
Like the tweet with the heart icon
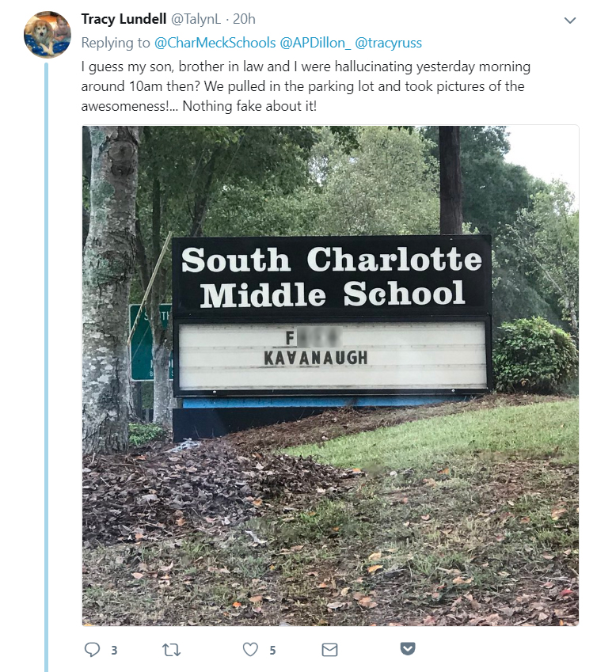tap(250, 650)
